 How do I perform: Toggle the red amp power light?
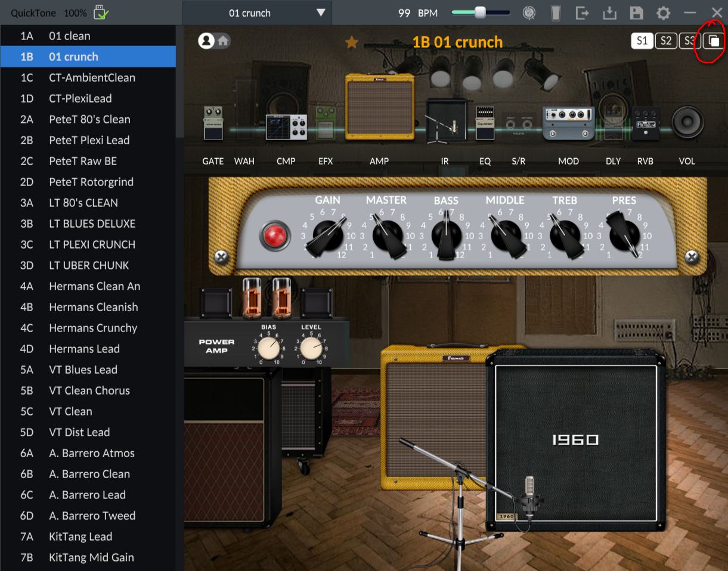click(x=275, y=235)
